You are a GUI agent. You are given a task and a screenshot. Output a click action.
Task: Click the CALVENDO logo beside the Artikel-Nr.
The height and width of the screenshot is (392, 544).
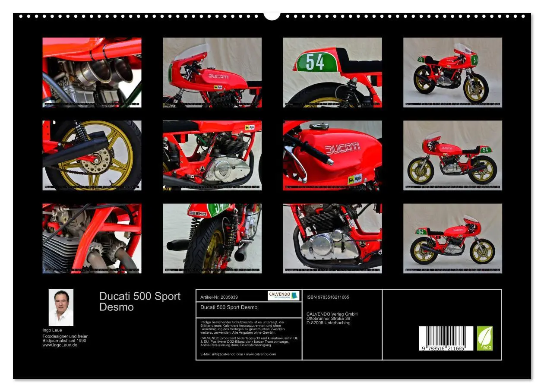click(x=283, y=296)
